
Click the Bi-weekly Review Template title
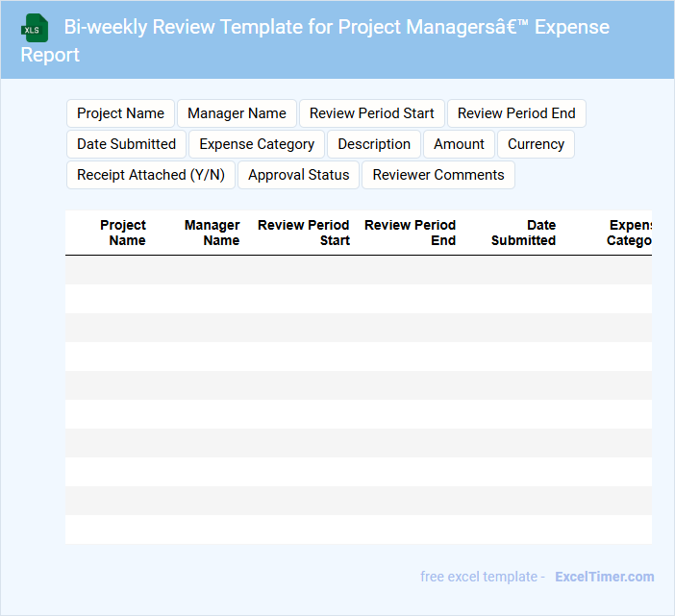(315, 40)
